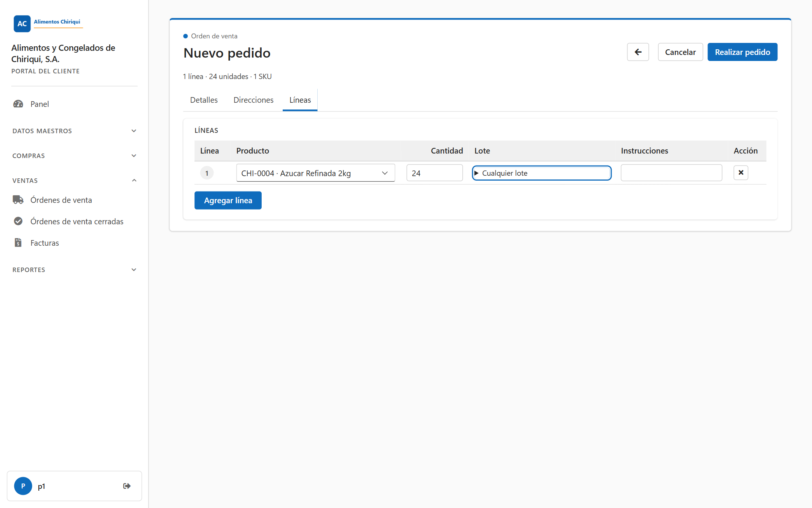Screen dimensions: 812x508
Task: Click the Cantidad column header
Action: 447,151
